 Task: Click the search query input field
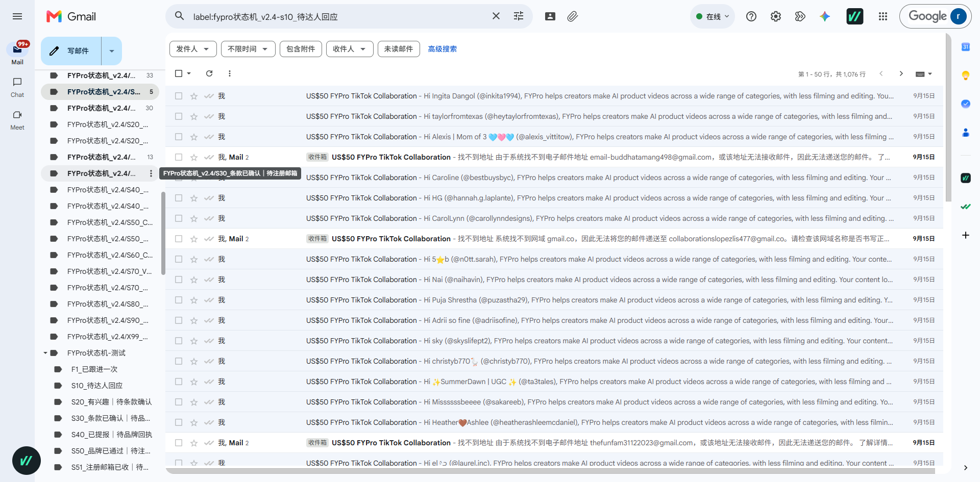coord(337,17)
